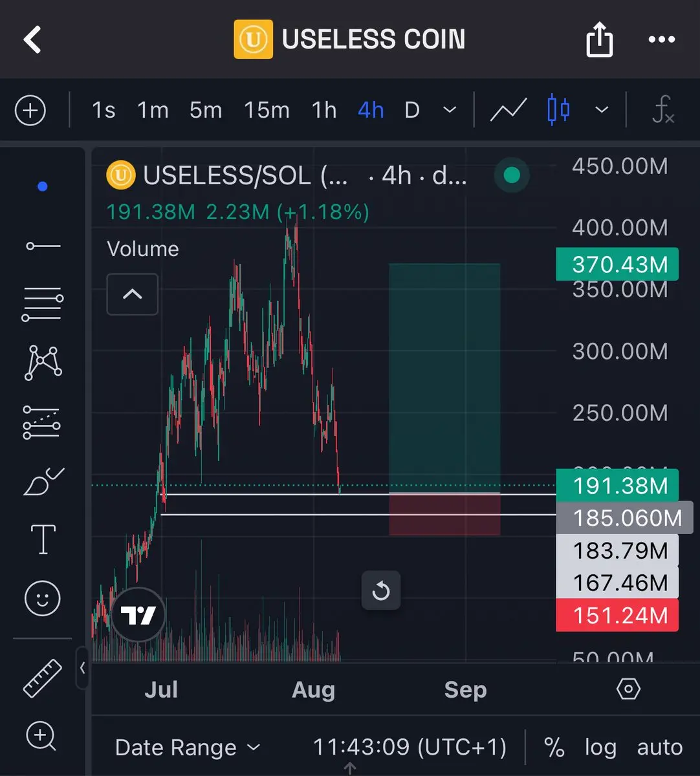Open the share icon
Image resolution: width=700 pixels, height=776 pixels.
pyautogui.click(x=599, y=39)
